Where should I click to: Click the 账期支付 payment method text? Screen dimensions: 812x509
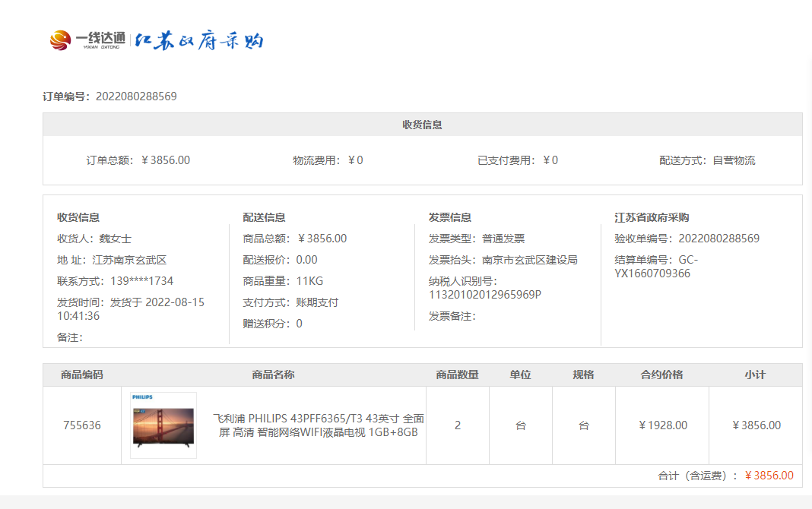tap(317, 302)
